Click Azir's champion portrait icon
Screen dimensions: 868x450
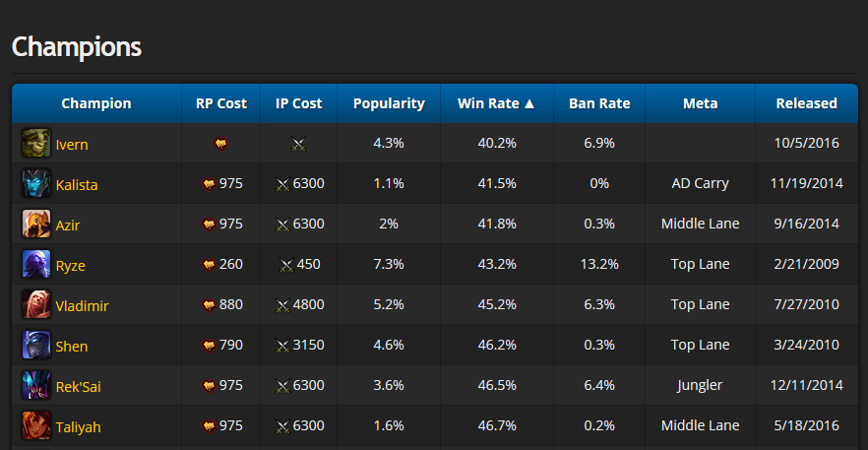click(36, 224)
